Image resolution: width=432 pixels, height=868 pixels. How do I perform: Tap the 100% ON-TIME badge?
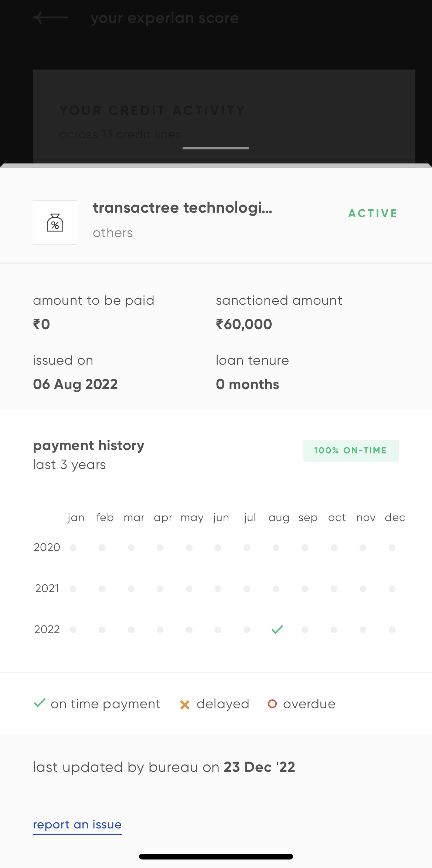tap(351, 451)
